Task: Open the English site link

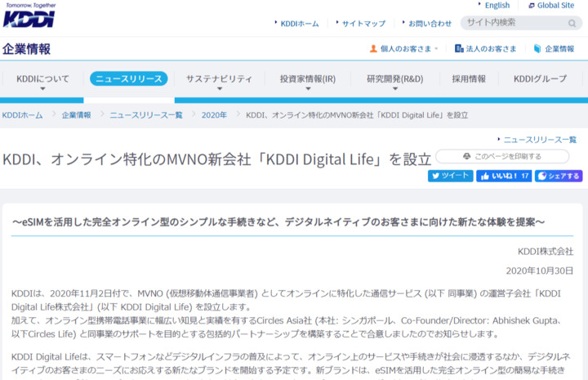Action: 497,5
